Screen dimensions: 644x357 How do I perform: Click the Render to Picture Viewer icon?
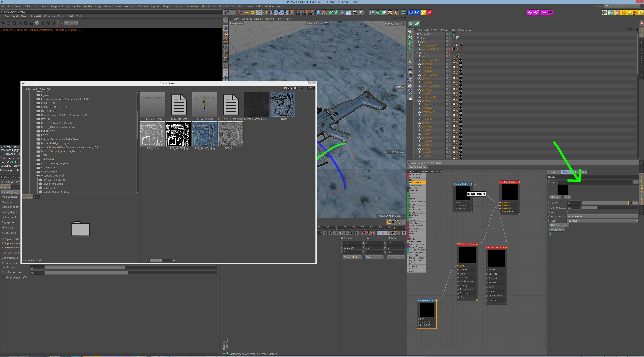[x=304, y=13]
